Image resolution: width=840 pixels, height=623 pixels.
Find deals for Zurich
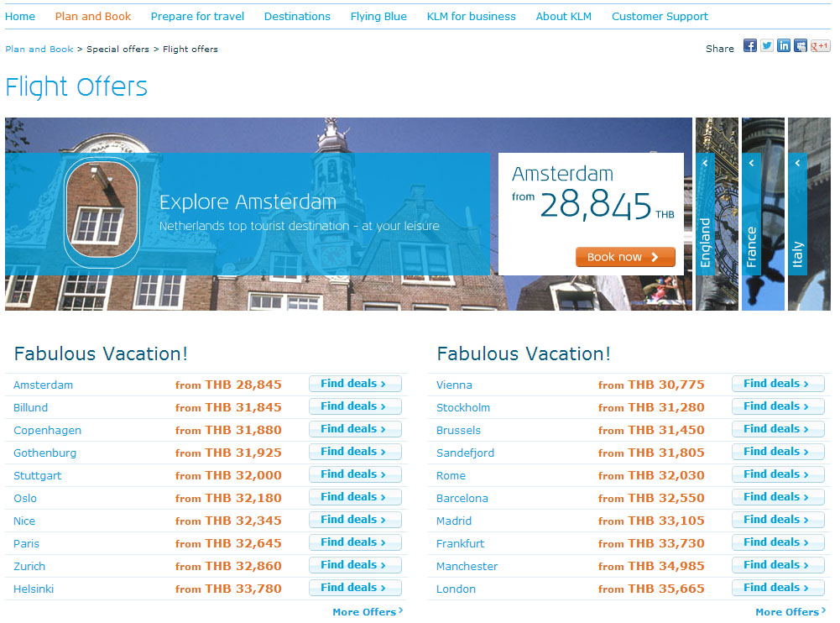(355, 565)
